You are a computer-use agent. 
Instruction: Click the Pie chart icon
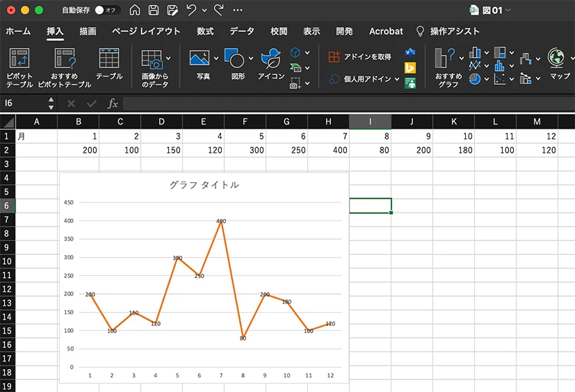tap(475, 79)
